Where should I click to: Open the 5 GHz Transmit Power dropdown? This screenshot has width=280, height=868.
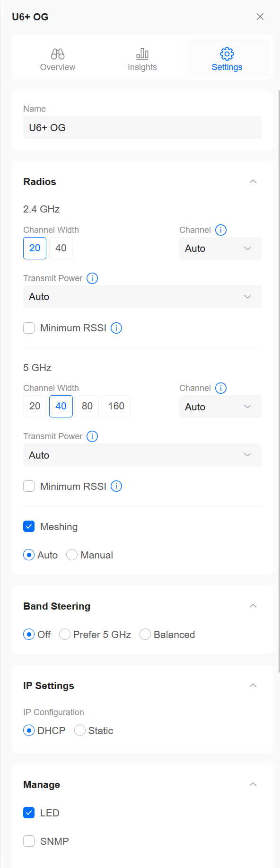click(142, 455)
